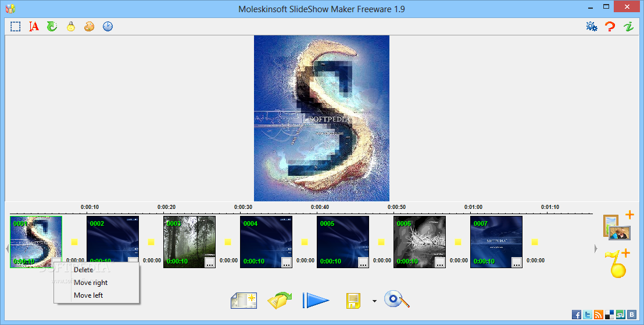Add music using the yellow note-plus icon

617,263
